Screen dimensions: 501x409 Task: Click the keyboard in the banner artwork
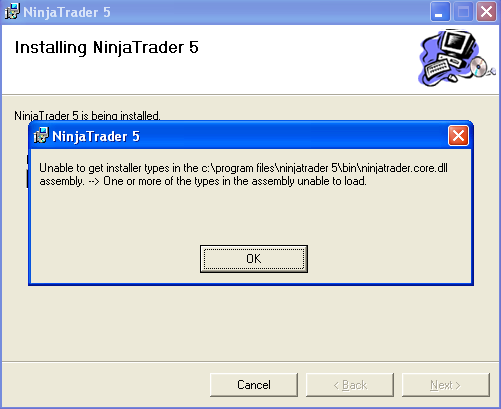coord(437,68)
